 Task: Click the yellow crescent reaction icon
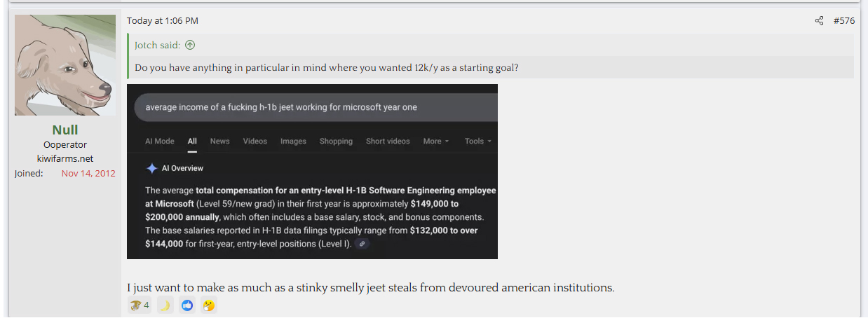[165, 305]
